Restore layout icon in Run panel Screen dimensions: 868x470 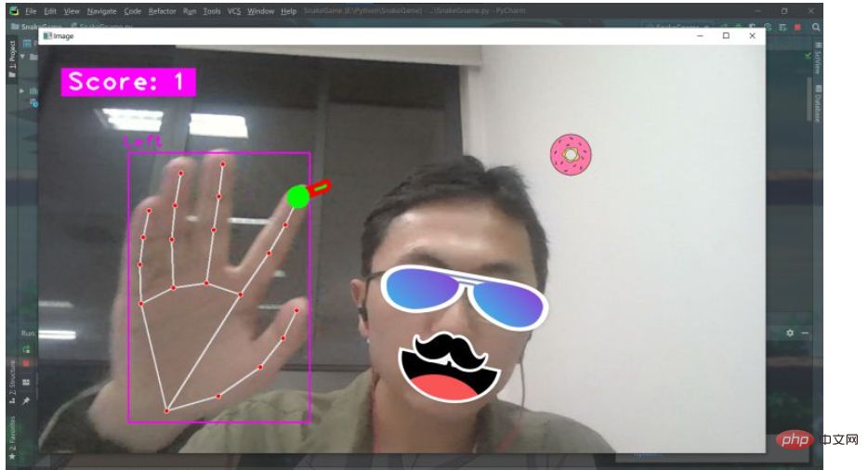(x=26, y=382)
